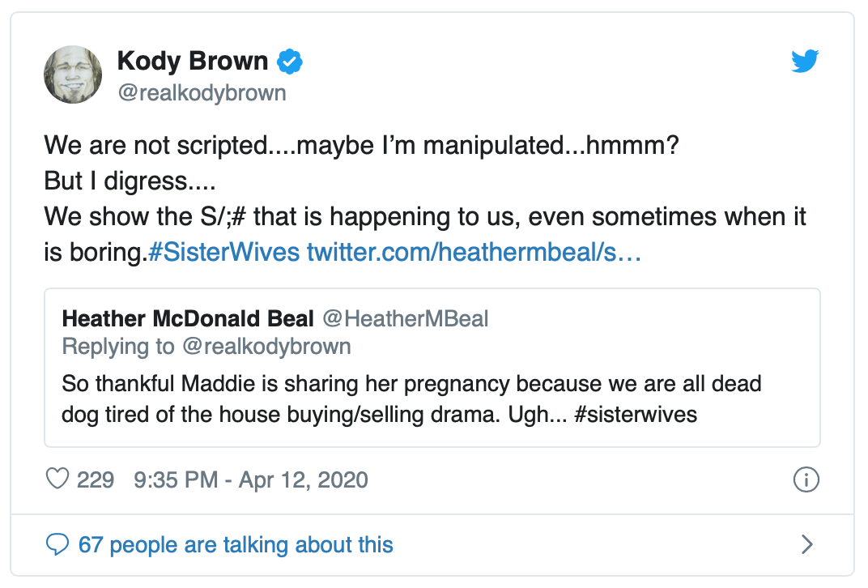
Task: Click the blue verified badge
Action: (x=289, y=62)
